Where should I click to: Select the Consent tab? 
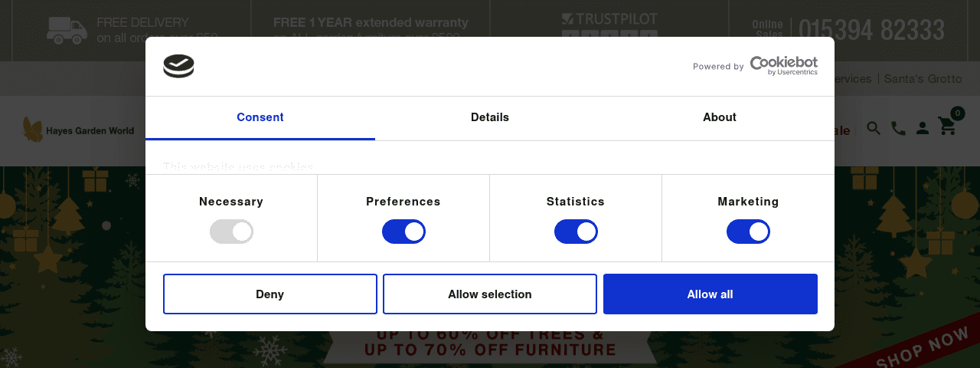coord(260,117)
